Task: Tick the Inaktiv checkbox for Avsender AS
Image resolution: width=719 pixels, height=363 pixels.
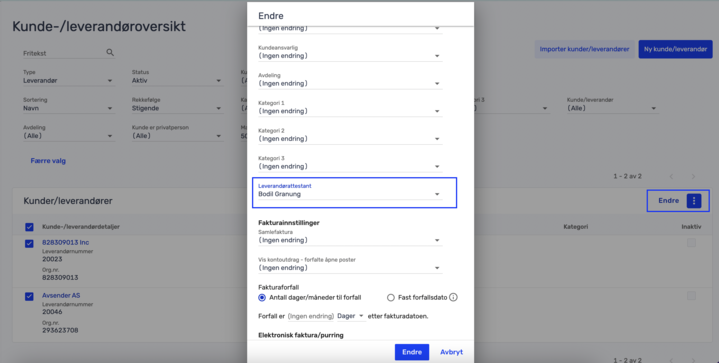Action: [691, 296]
